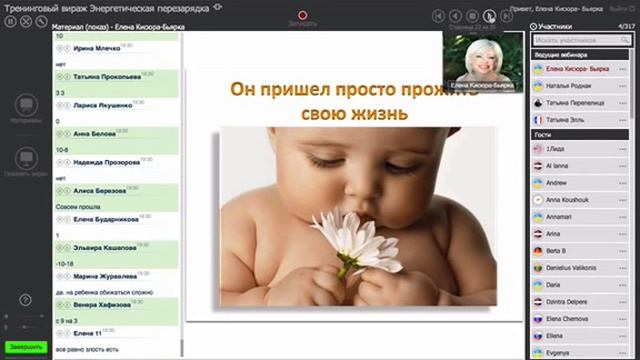Select the Гости section header
This screenshot has height=360, width=640.
(580, 134)
